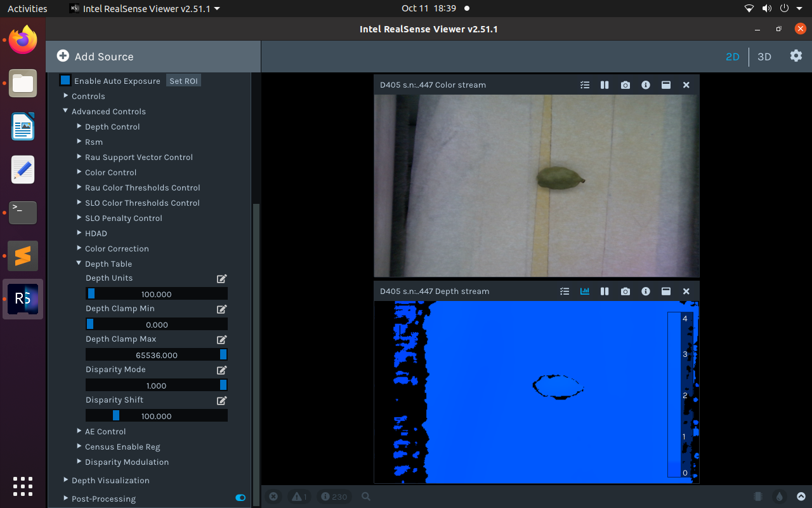Enable Auto Exposure checkbox
Screen dimensions: 812x508
(x=65, y=80)
